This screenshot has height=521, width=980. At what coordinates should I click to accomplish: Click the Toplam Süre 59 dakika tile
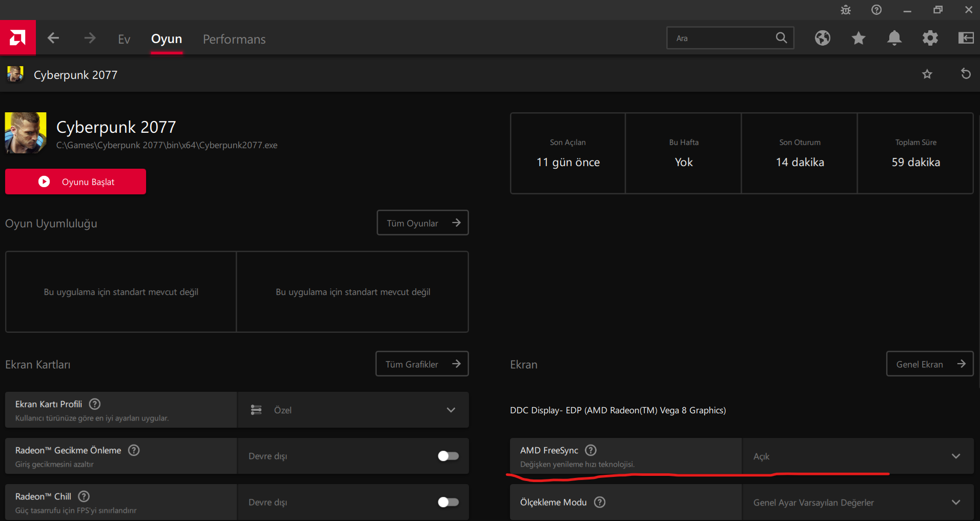click(x=915, y=153)
